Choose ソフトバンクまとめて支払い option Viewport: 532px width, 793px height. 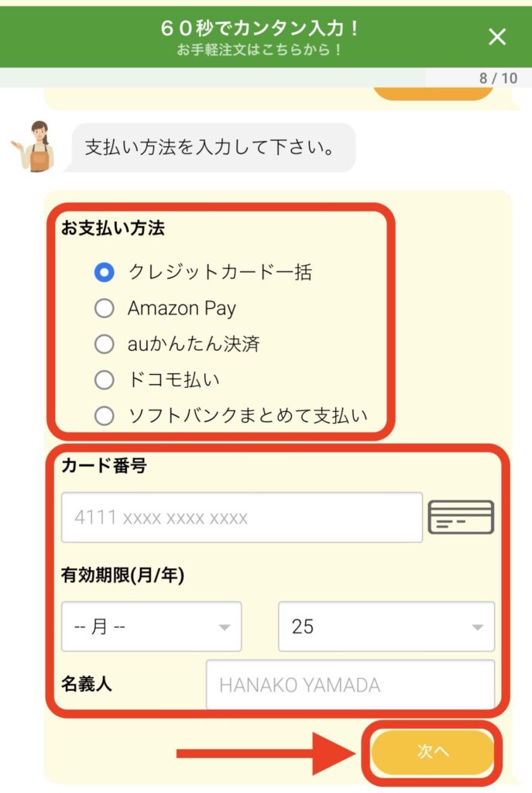[105, 416]
